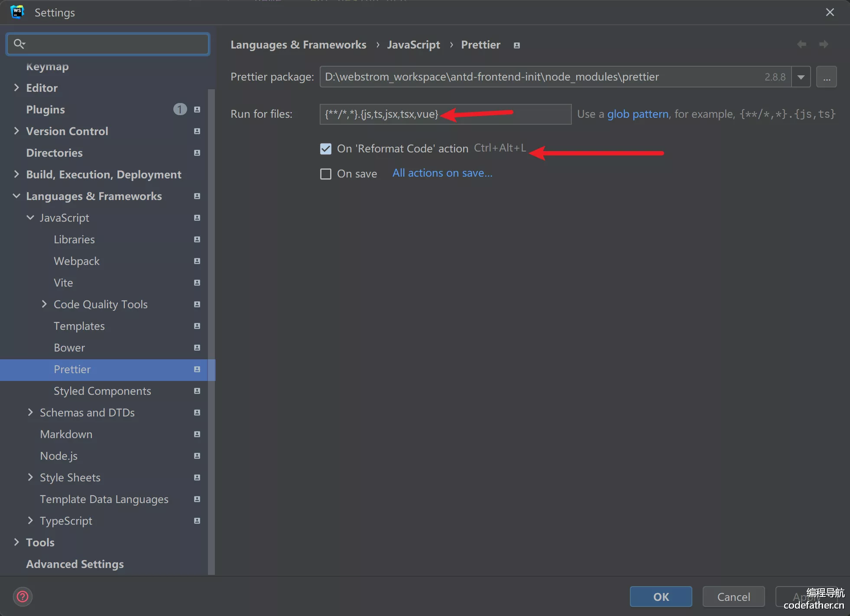Image resolution: width=850 pixels, height=616 pixels.
Task: Click project icon on the Node.js row
Action: (197, 456)
